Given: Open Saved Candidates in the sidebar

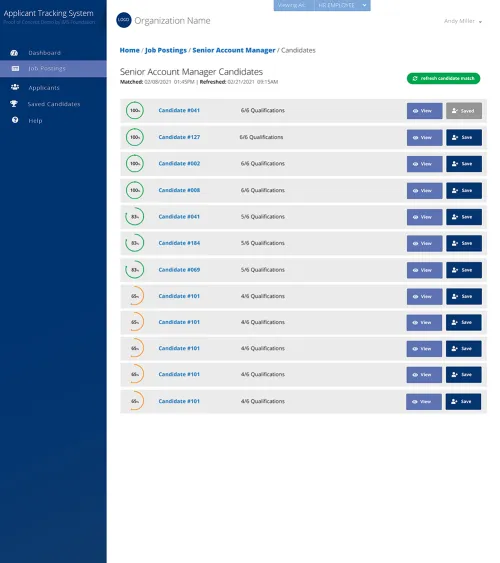Looking at the screenshot, I should click(53, 104).
